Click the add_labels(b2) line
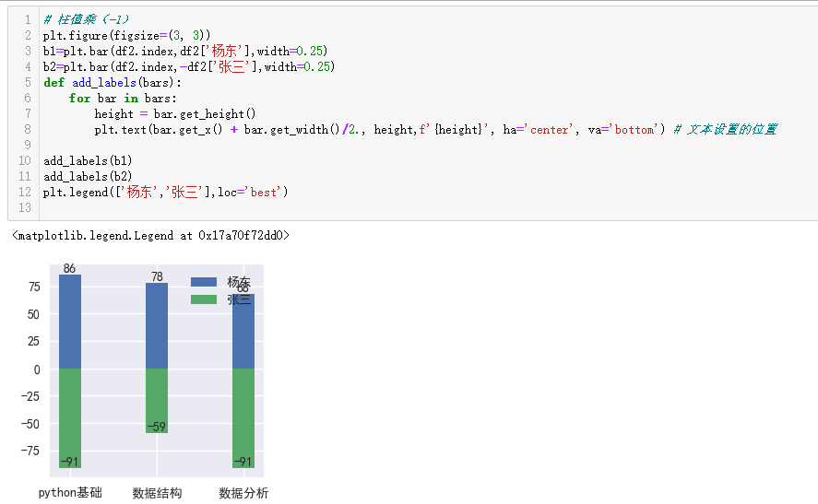The width and height of the screenshot is (818, 504). coord(88,176)
